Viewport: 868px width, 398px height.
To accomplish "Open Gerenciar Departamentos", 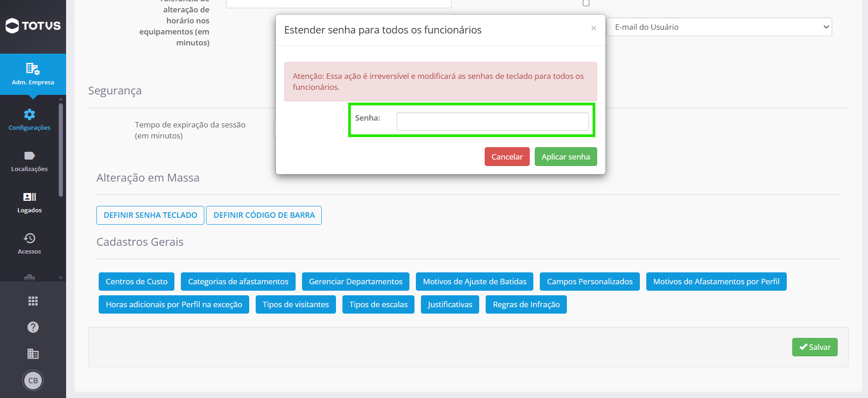I will (x=356, y=282).
